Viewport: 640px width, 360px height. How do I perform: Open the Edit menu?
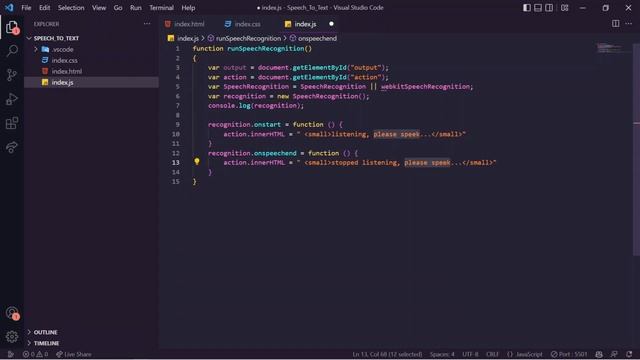(44, 8)
